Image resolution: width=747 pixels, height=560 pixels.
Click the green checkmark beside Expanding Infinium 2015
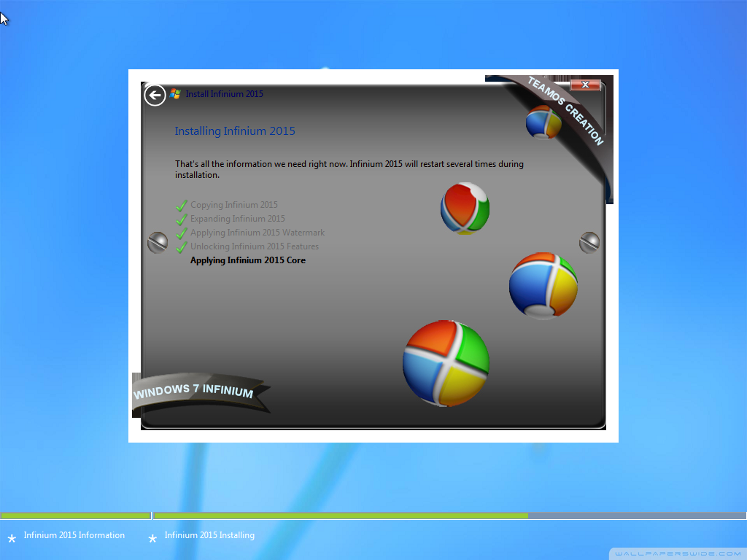tap(182, 219)
